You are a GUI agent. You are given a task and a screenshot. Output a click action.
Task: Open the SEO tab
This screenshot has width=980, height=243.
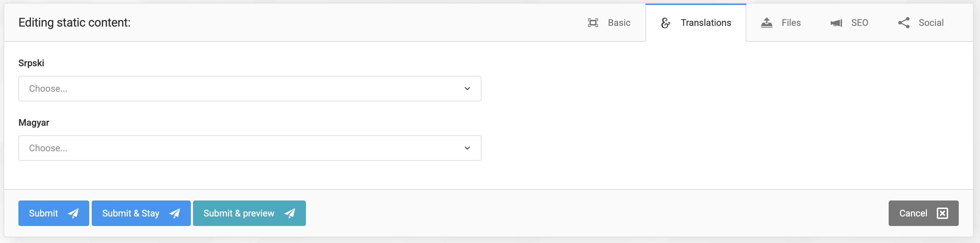click(859, 23)
